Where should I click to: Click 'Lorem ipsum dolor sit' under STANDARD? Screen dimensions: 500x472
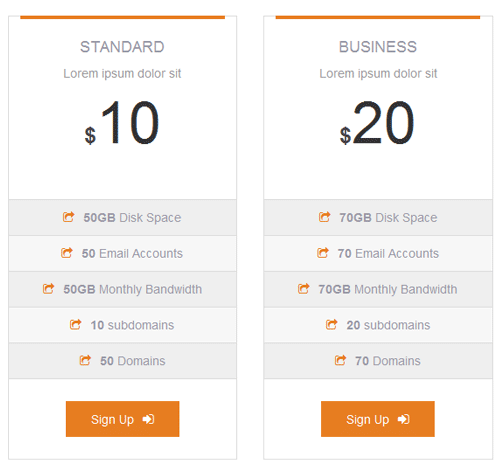coord(122,74)
